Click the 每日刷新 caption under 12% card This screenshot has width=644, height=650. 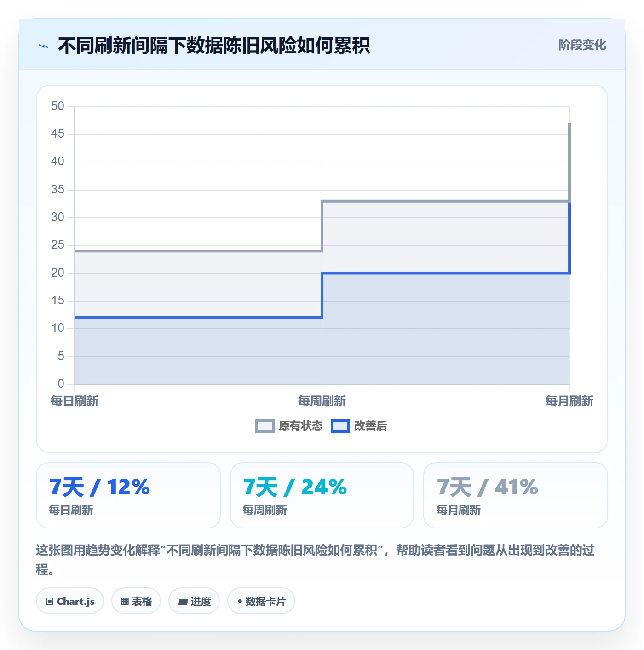(x=71, y=510)
